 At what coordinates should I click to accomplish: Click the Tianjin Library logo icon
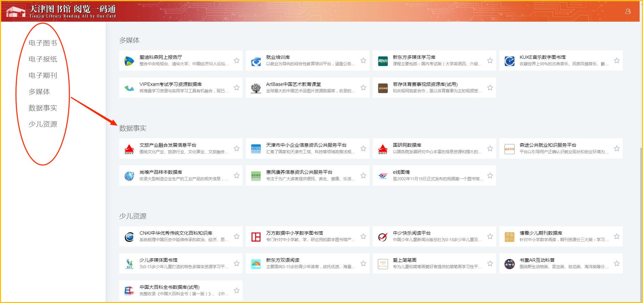pyautogui.click(x=16, y=12)
